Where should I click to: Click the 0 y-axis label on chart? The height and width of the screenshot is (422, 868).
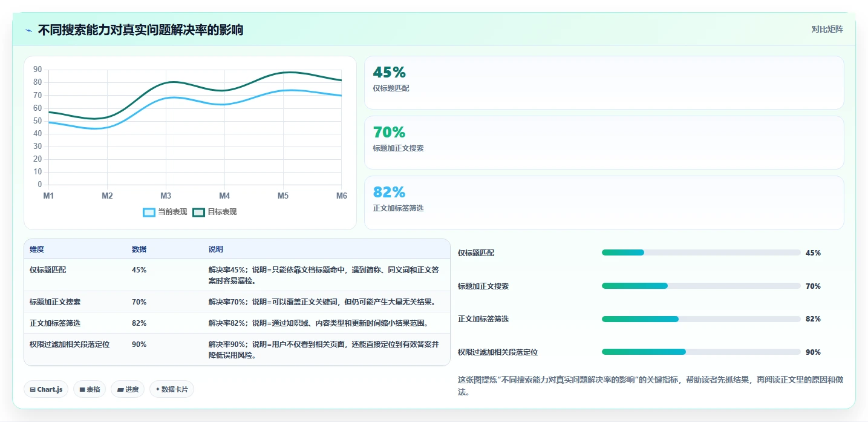tap(40, 185)
